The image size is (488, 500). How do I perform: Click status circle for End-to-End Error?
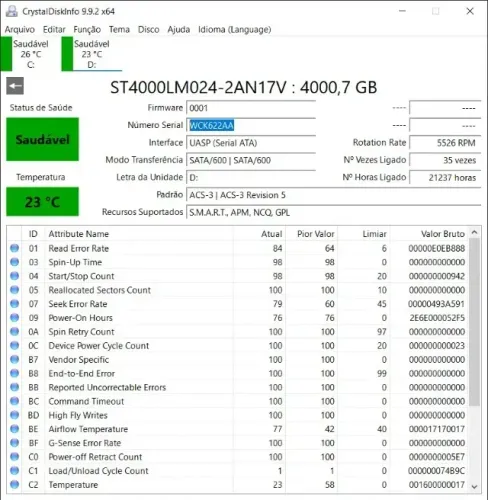(14, 373)
